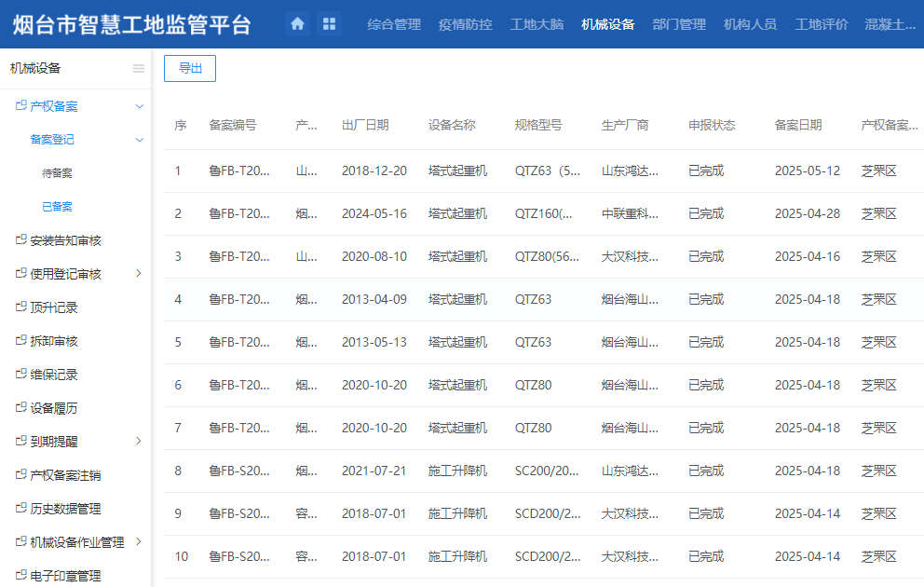
Task: Select date cell 2013-05-13
Action: [374, 343]
